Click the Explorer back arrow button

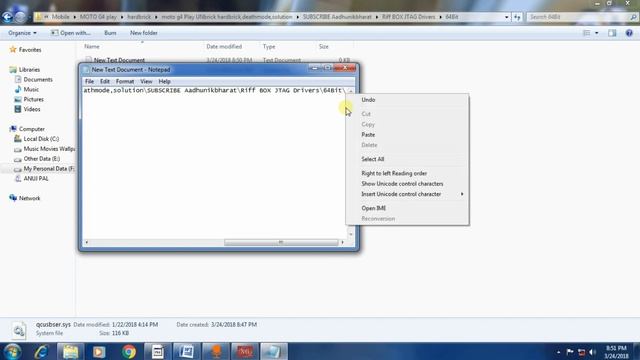point(7,17)
